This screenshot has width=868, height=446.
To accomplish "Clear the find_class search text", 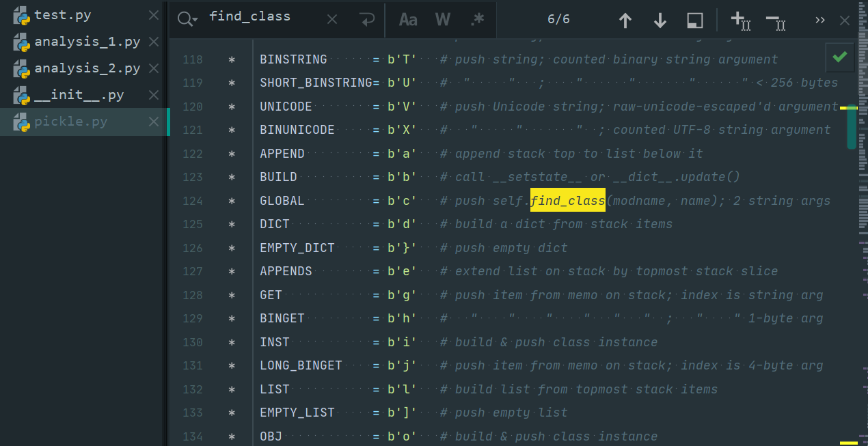I will [x=332, y=20].
